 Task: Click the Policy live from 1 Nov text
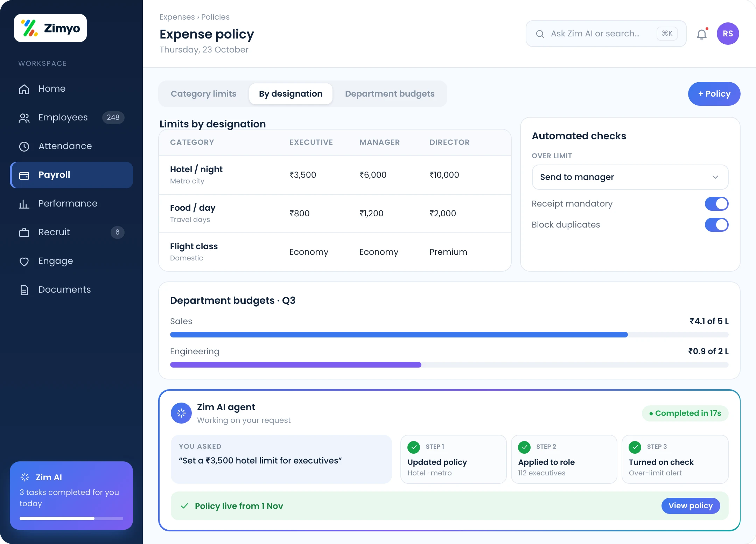coord(239,506)
